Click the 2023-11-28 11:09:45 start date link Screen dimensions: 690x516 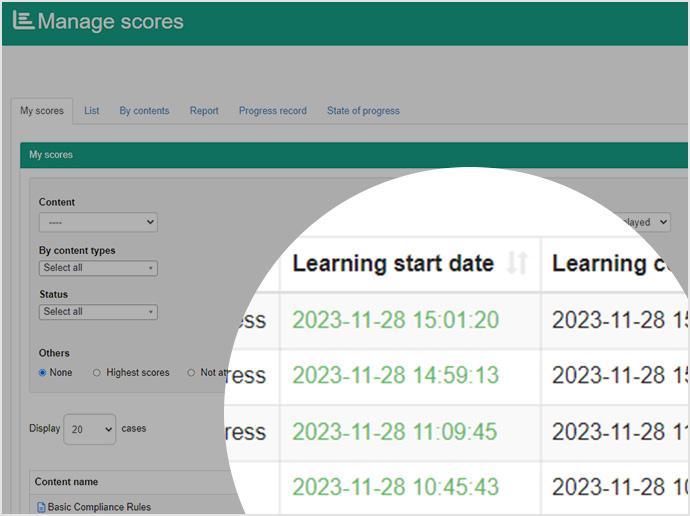(395, 432)
